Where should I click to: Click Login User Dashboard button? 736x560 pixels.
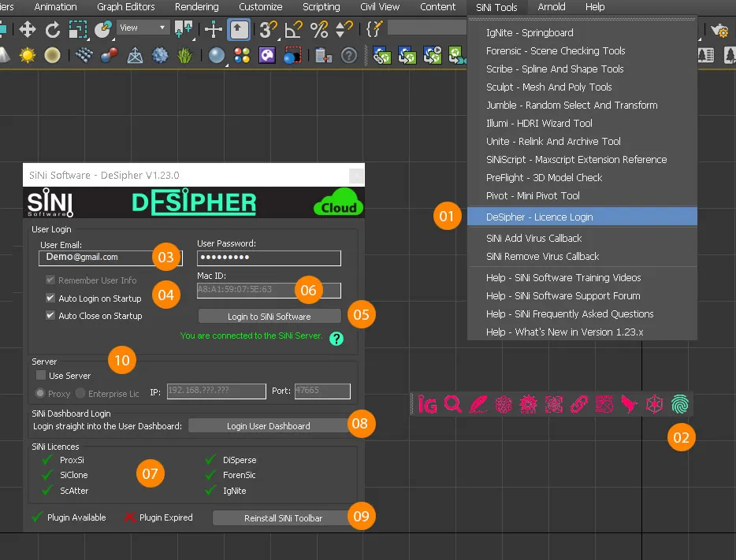268,425
